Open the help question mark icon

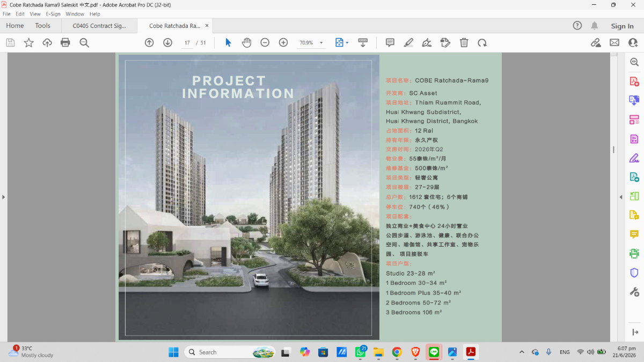[x=577, y=26]
